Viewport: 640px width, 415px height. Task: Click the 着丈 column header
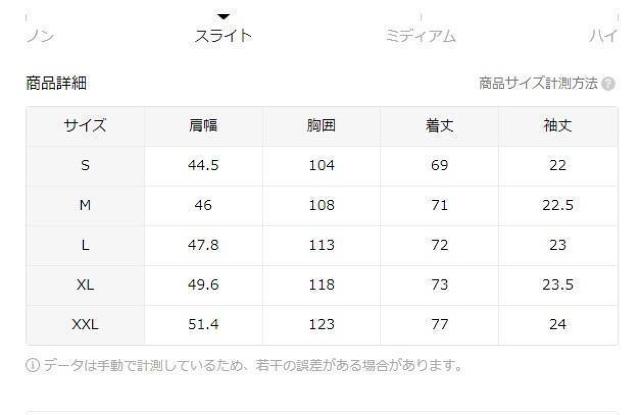tap(441, 125)
